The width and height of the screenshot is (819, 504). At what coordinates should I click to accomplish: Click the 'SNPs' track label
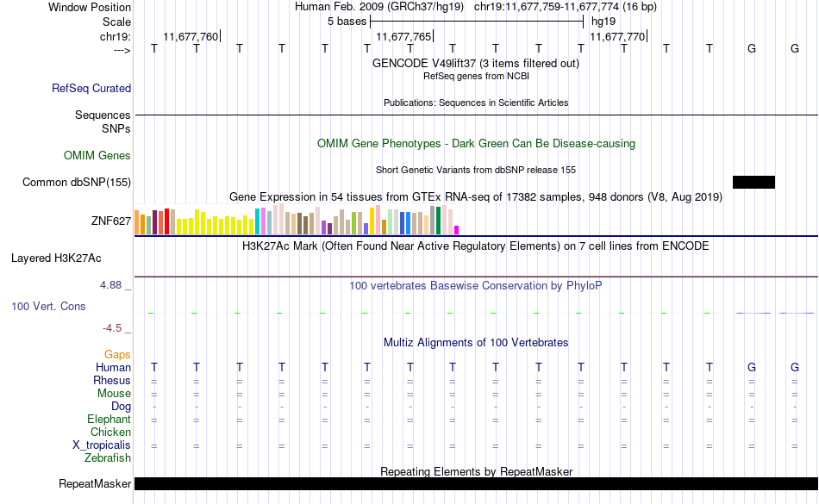116,128
